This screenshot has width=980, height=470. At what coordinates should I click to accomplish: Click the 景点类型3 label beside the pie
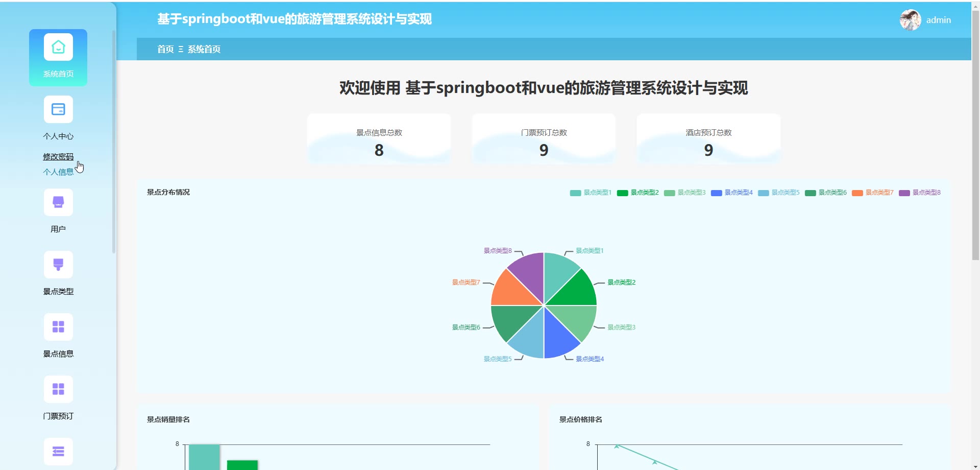pos(621,327)
